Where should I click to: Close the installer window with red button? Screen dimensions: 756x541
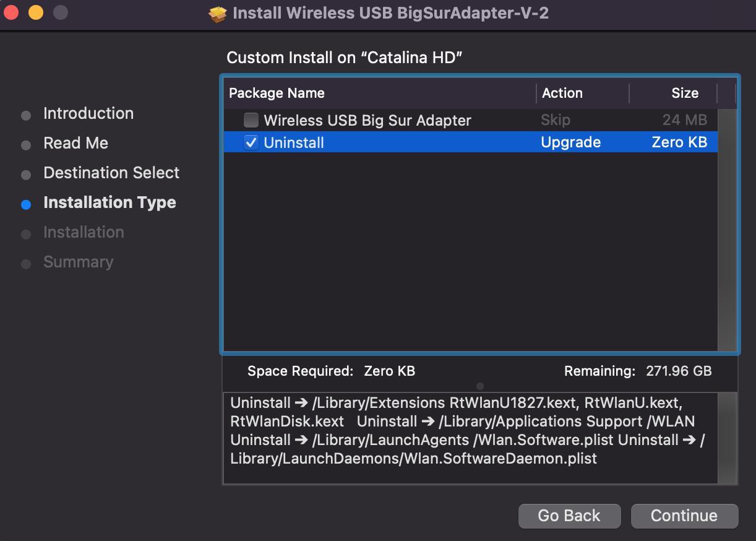coord(12,12)
